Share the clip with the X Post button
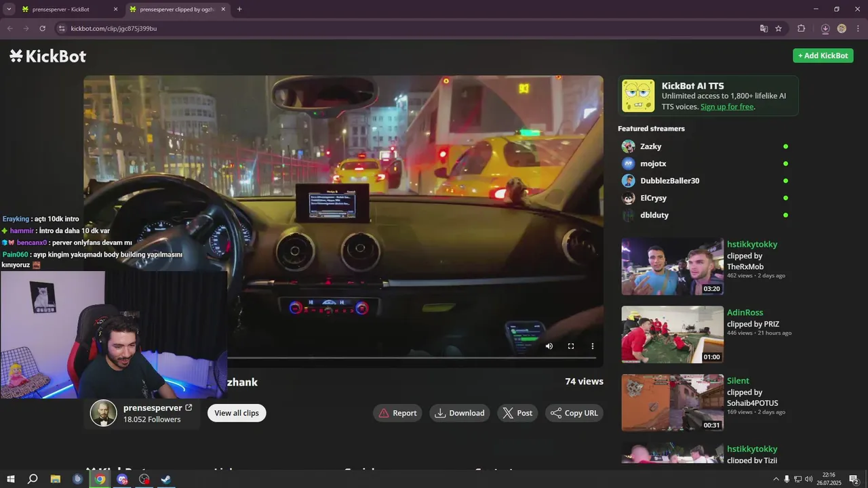This screenshot has width=868, height=488. tap(517, 413)
